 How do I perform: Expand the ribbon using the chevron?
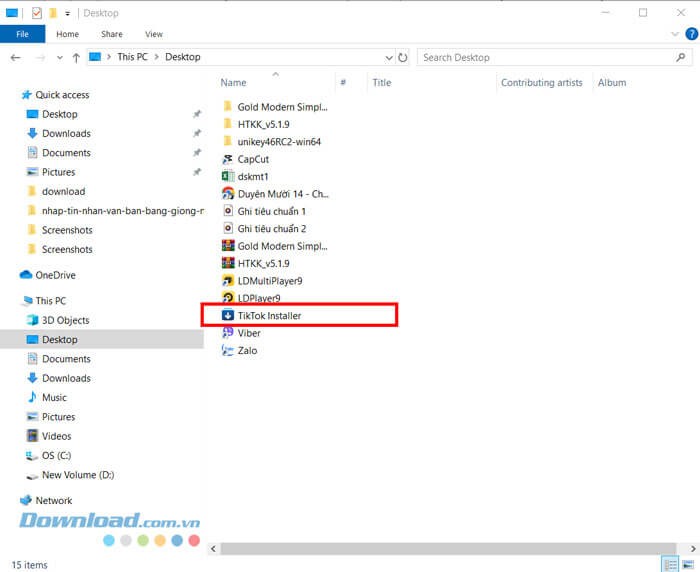coord(676,33)
